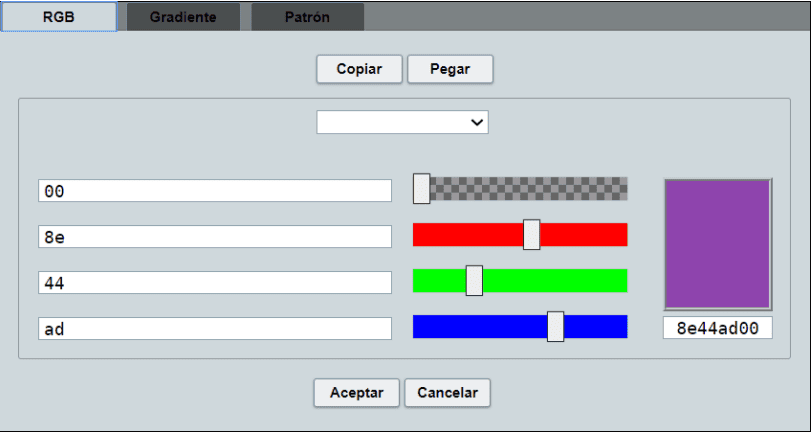Focus the alpha value field showing 00
The width and height of the screenshot is (812, 433).
tap(214, 191)
